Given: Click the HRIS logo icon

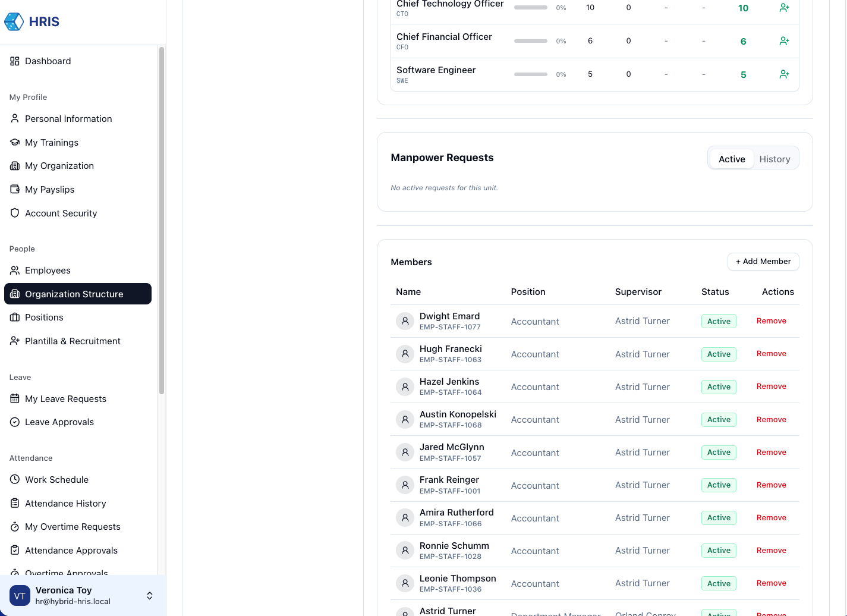Looking at the screenshot, I should coord(14,22).
